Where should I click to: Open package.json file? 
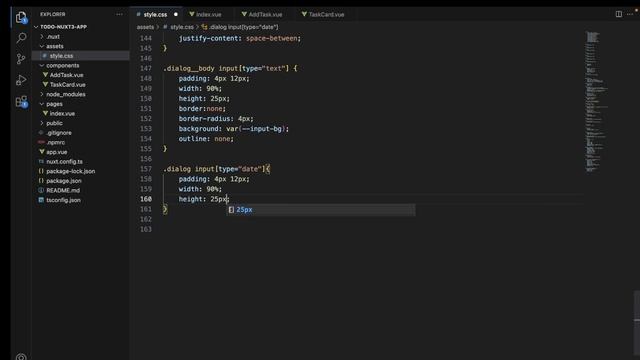click(64, 181)
